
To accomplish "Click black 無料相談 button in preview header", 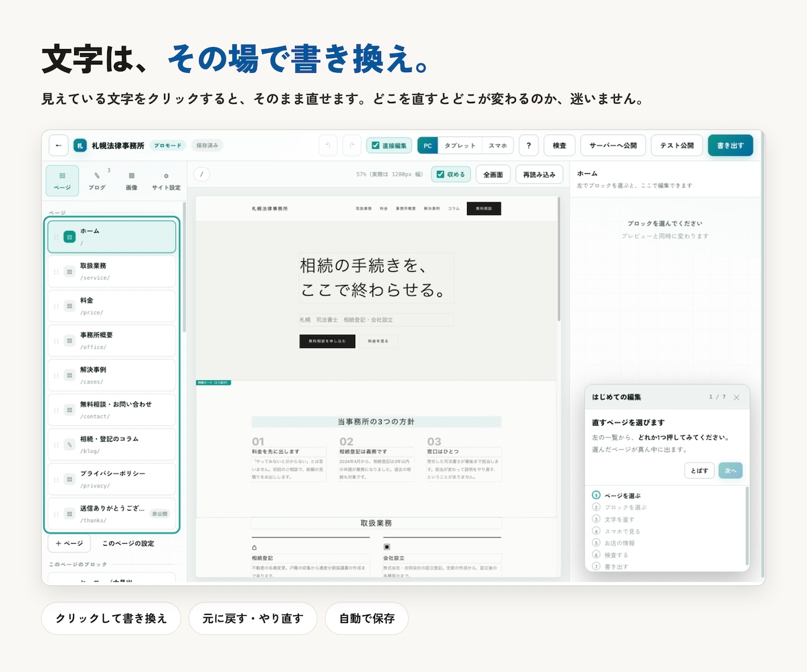I will pyautogui.click(x=484, y=208).
